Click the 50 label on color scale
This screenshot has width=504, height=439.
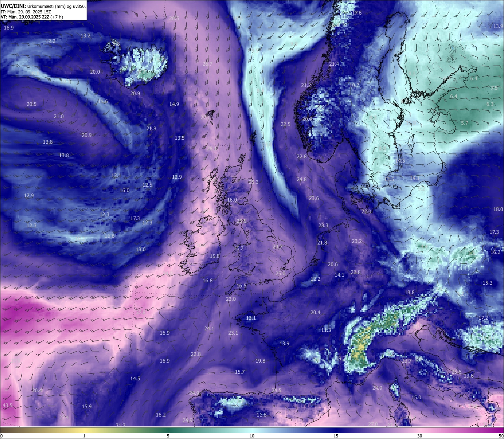point(501,436)
